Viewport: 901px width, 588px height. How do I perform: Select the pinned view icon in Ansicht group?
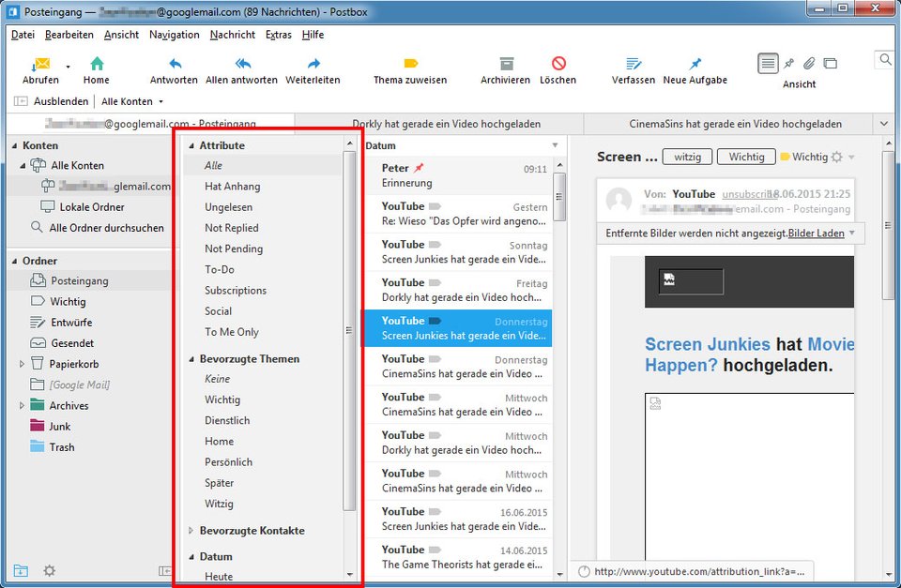pyautogui.click(x=789, y=63)
